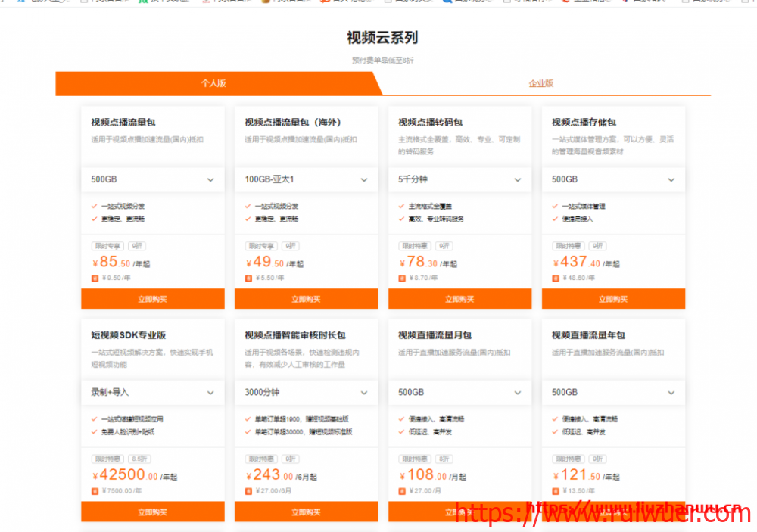The height and width of the screenshot is (532, 757).
Task: Click the orange icon beside ¥27.00/6月
Action: (248, 490)
